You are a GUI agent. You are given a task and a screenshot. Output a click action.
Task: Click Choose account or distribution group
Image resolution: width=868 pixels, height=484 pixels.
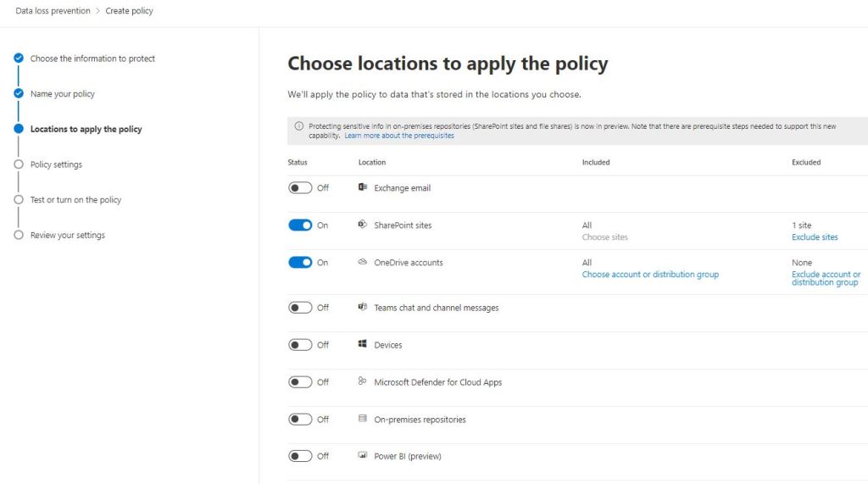(x=650, y=275)
